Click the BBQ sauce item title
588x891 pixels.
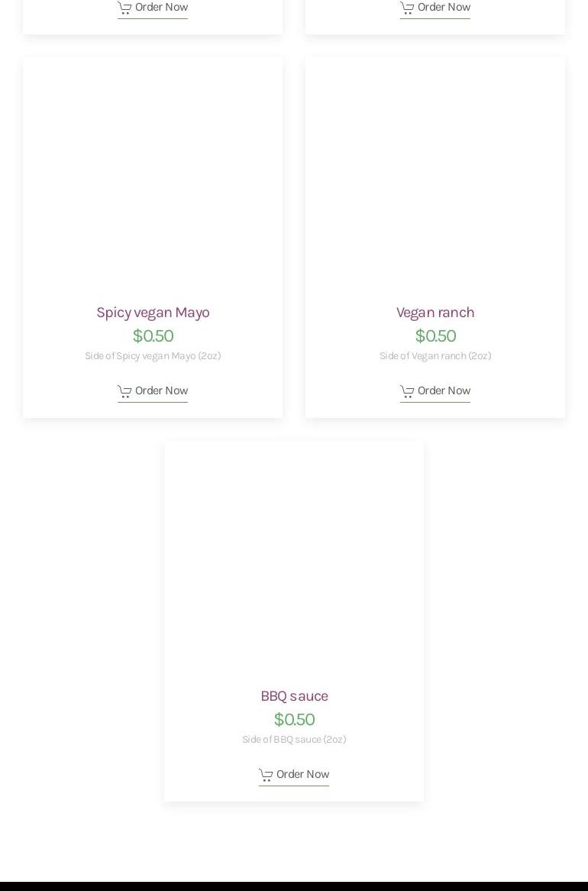[x=294, y=695]
